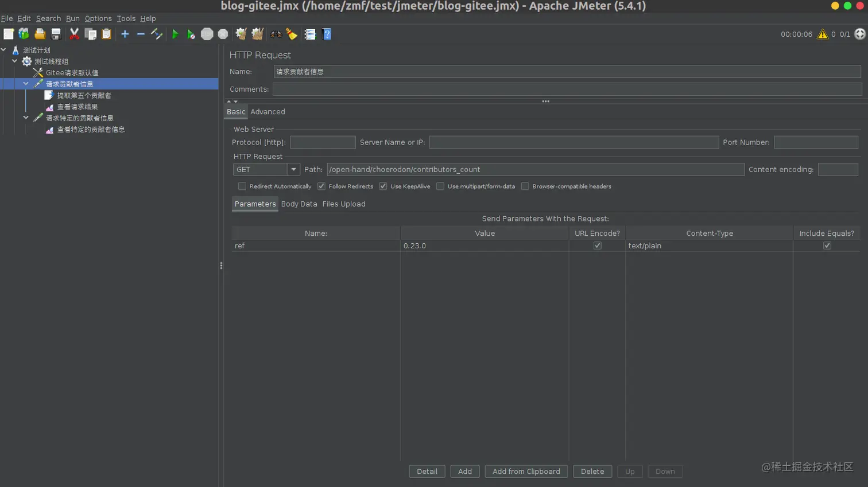Select the Parameters tab

coord(255,204)
